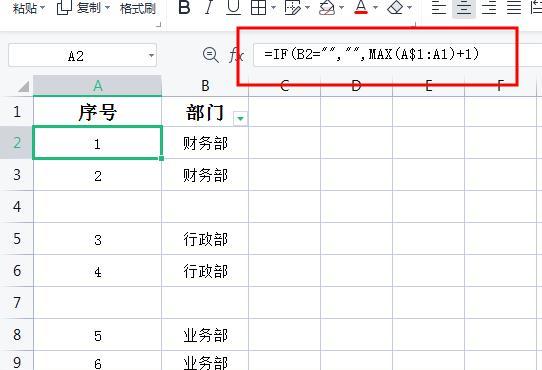
Task: Select row 2 header
Action: tap(17, 142)
